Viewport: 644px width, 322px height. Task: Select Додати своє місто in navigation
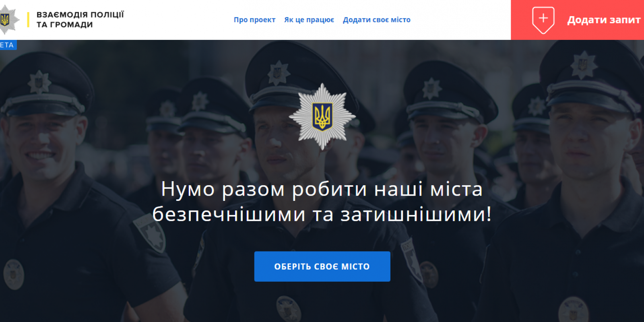tap(377, 20)
